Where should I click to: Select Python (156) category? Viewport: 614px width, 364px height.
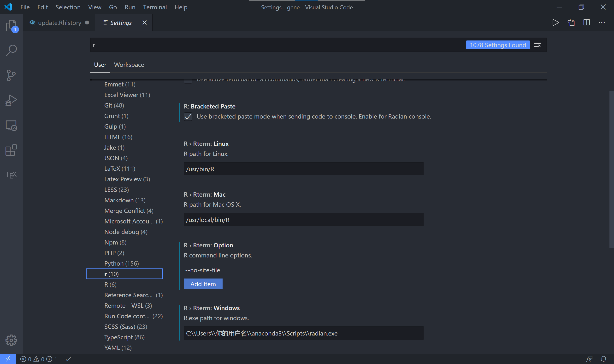tap(122, 263)
